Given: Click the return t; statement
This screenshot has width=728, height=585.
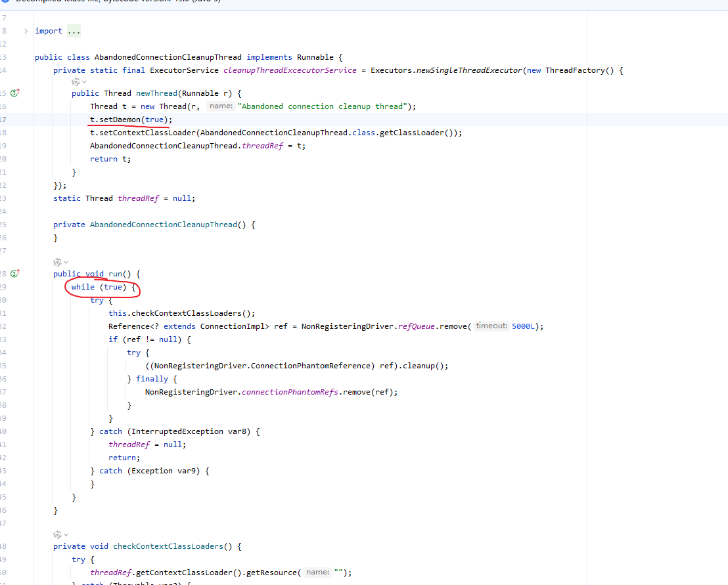Looking at the screenshot, I should pyautogui.click(x=110, y=159).
